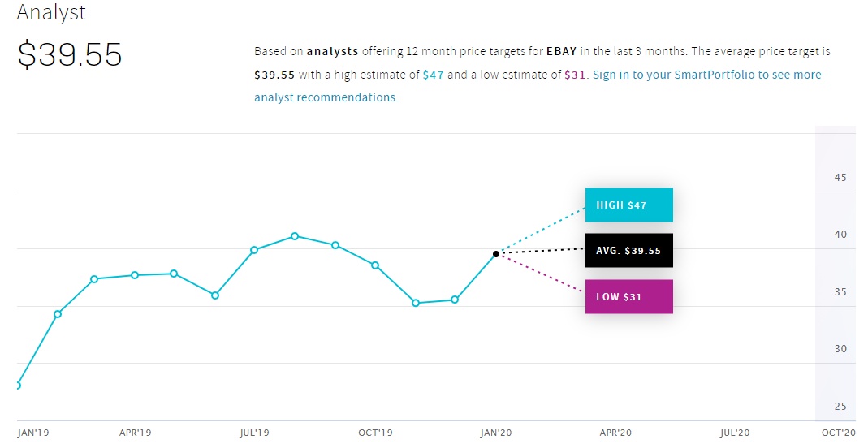This screenshot has width=868, height=444.
Task: Click the magenta $31 low estimate in description
Action: pos(574,75)
